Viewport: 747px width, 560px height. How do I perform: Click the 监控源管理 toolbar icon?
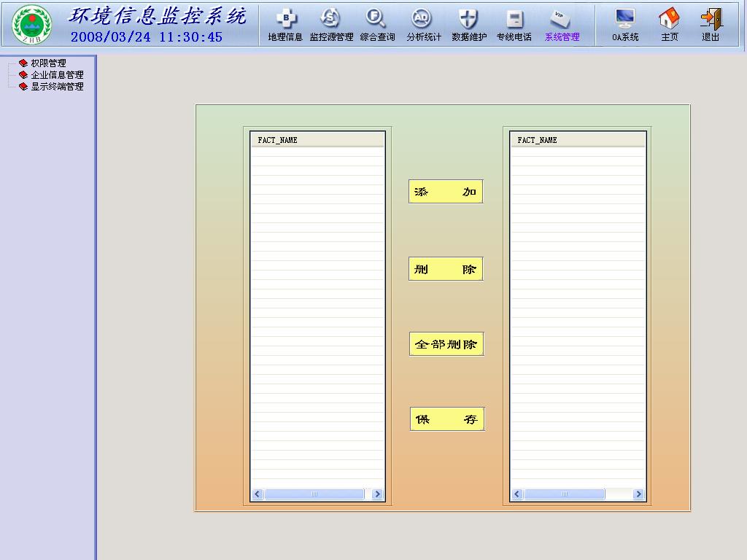click(x=331, y=20)
